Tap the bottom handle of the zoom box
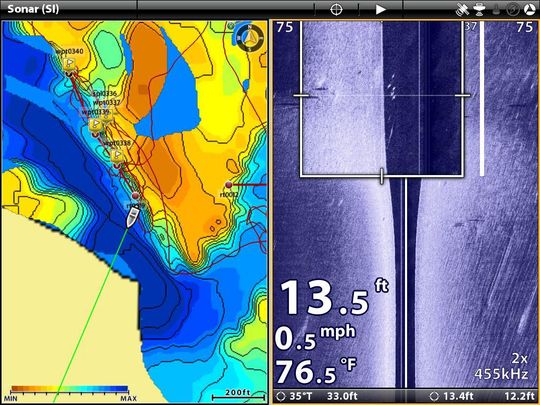The height and width of the screenshot is (405, 540). point(382,176)
